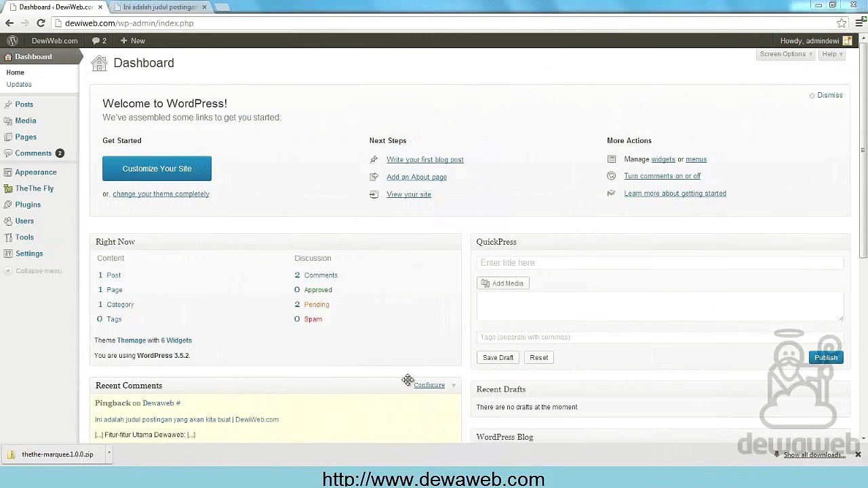
Task: Click Show all downloads link
Action: coord(814,455)
